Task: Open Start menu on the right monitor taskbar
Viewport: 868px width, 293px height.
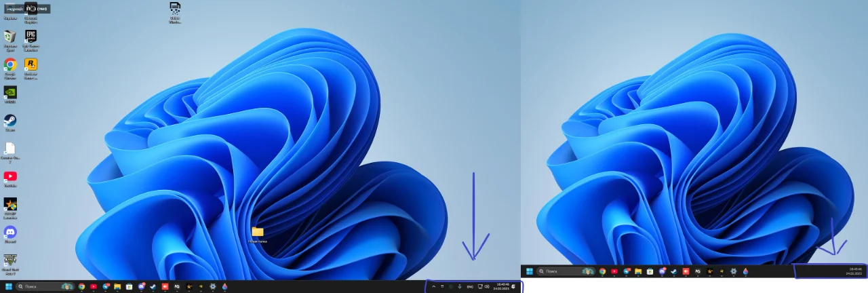Action: 530,271
